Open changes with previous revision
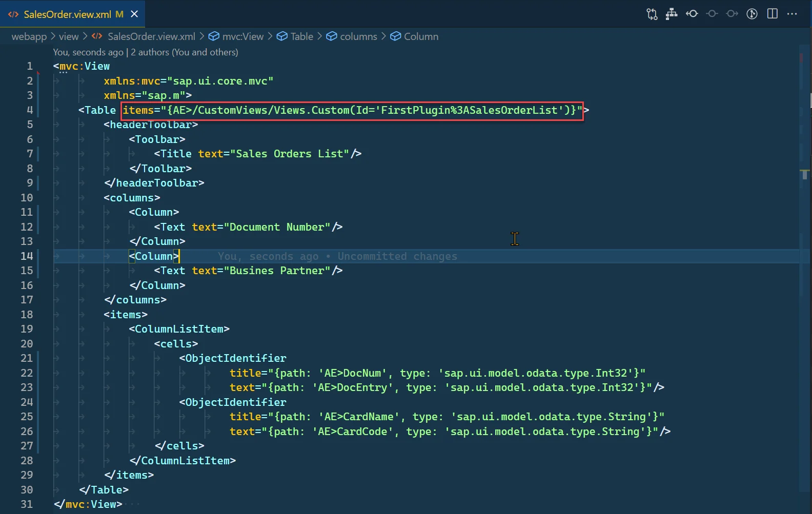The width and height of the screenshot is (812, 514). coord(692,14)
